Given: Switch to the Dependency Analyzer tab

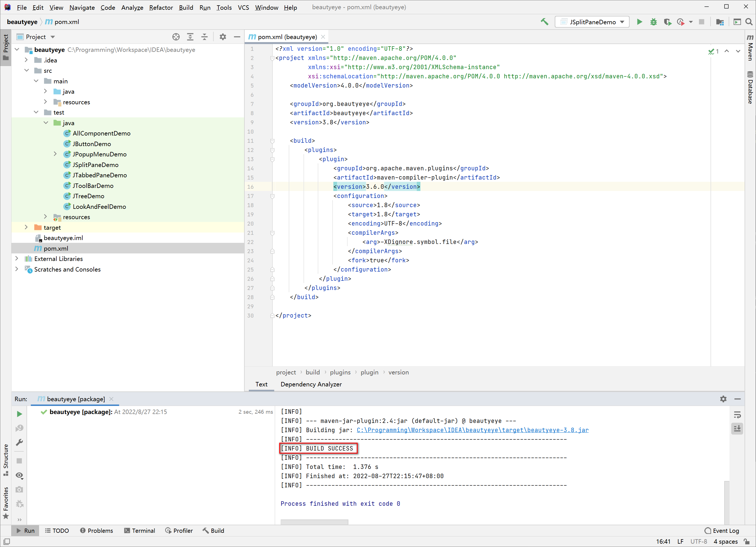Looking at the screenshot, I should point(311,384).
